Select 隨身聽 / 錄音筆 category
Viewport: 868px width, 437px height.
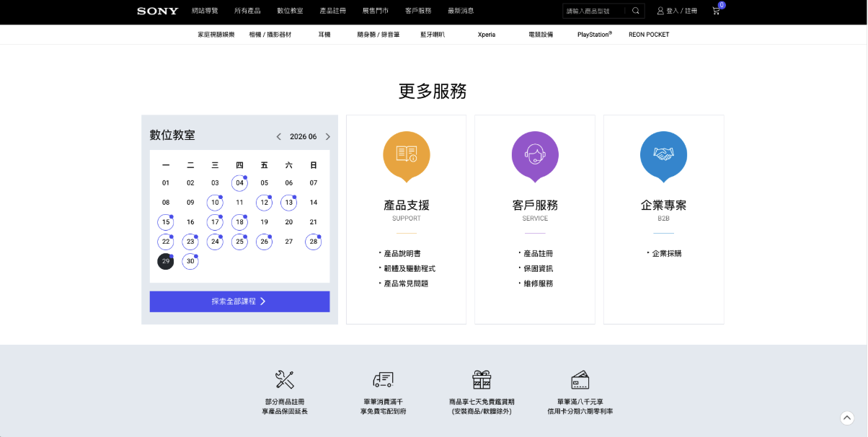tap(378, 35)
